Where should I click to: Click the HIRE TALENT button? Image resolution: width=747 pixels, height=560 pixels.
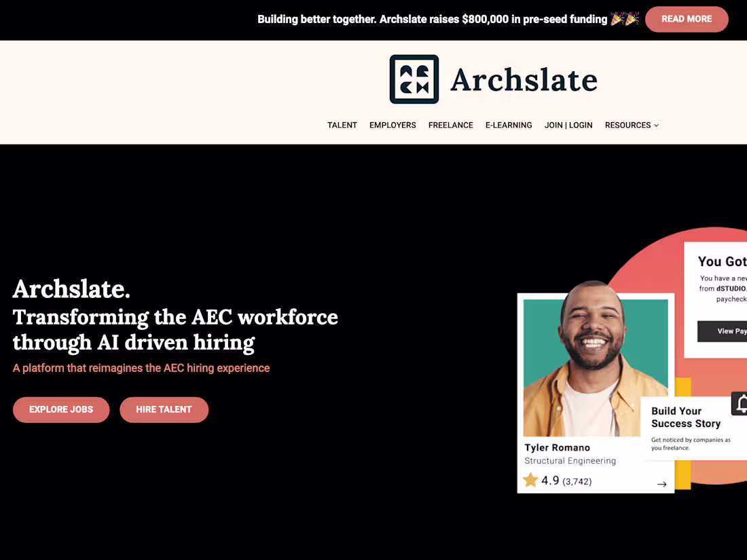pos(164,409)
